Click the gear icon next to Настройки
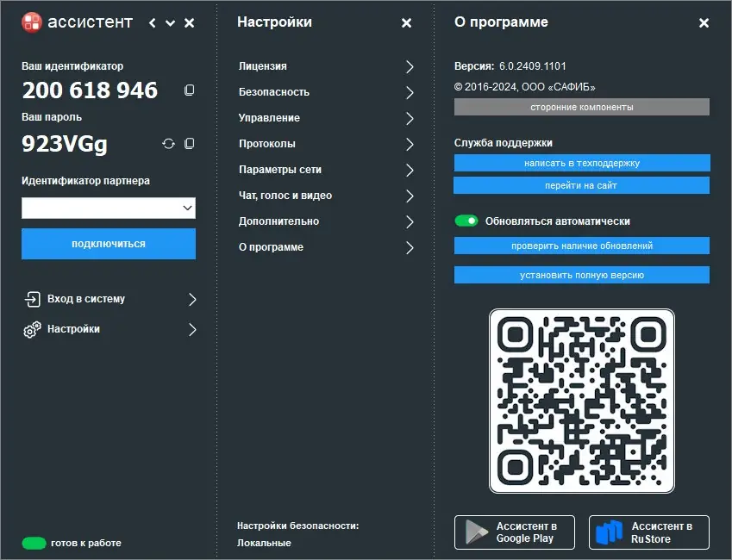The width and height of the screenshot is (732, 560). click(x=33, y=330)
